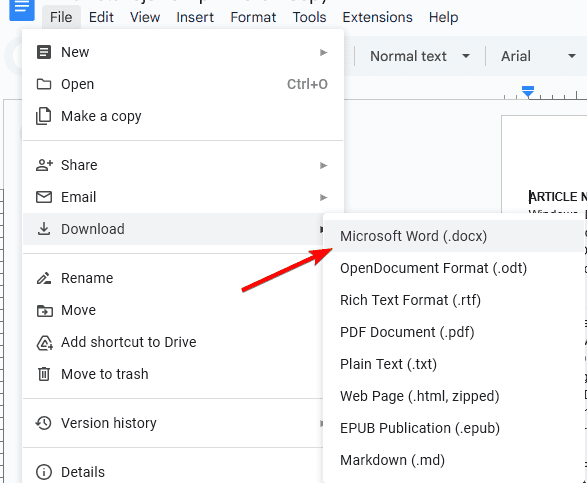Image resolution: width=587 pixels, height=483 pixels.
Task: Click the Download arrow icon
Action: point(44,229)
